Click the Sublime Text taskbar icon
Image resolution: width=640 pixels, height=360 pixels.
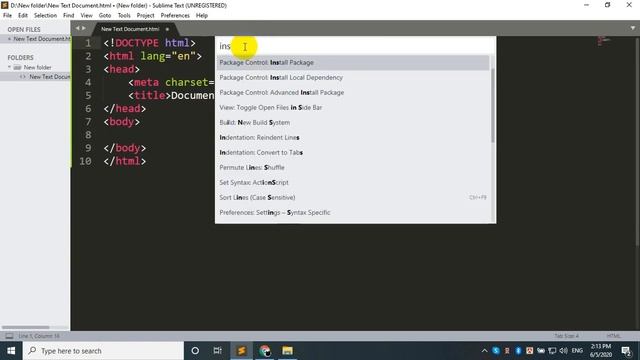(x=241, y=351)
